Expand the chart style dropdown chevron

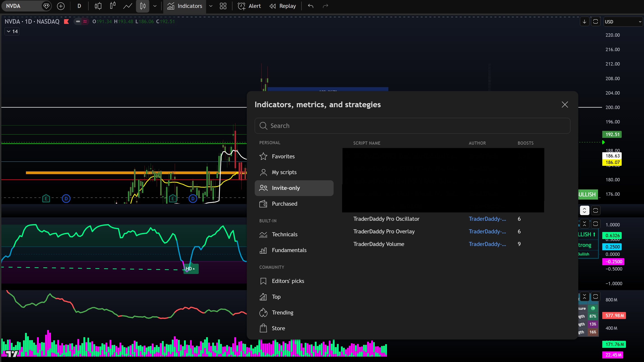[x=155, y=6]
